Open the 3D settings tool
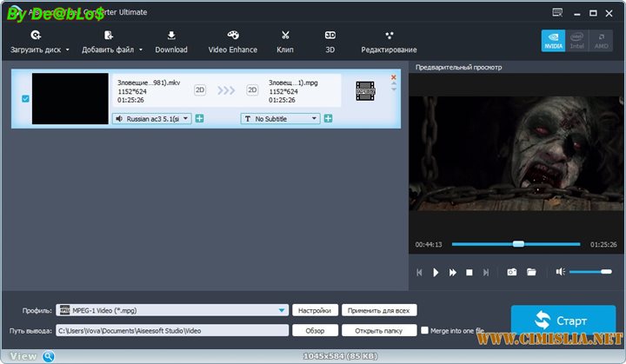 [x=330, y=36]
